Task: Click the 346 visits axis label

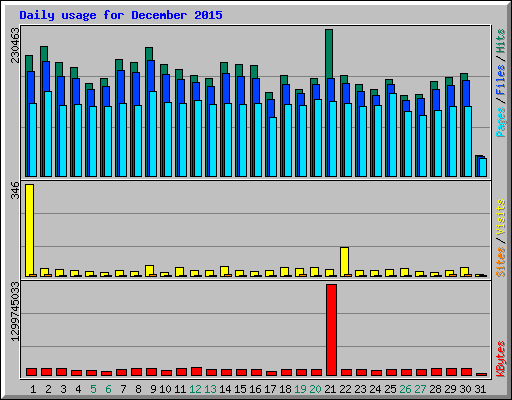Action: pos(15,190)
